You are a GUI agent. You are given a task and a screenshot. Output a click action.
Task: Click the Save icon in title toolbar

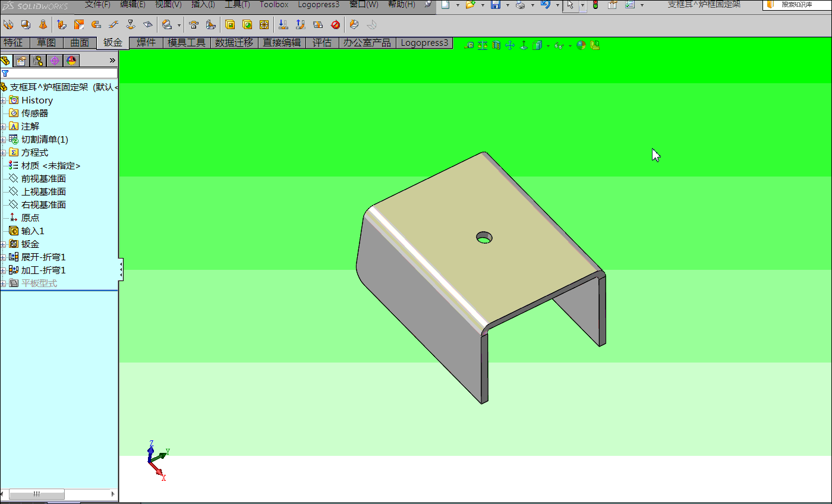point(496,5)
